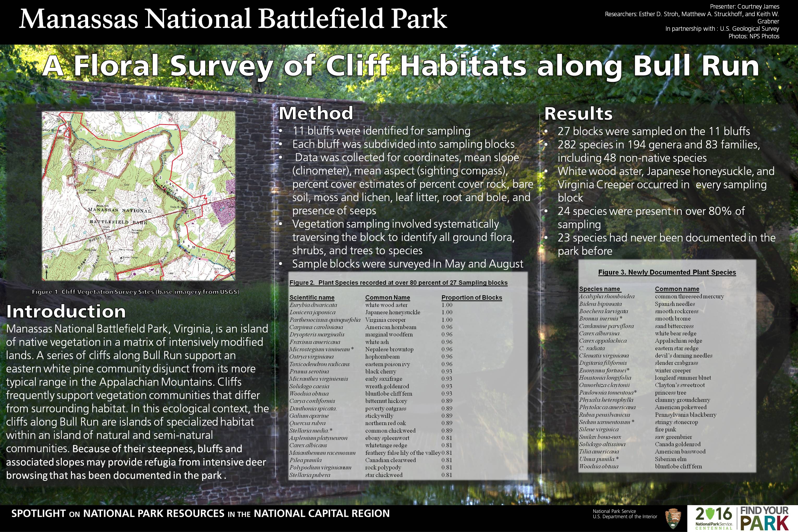This screenshot has height=532, width=798.
Task: Click 'Prunus serotina' scientific name
Action: (309, 372)
